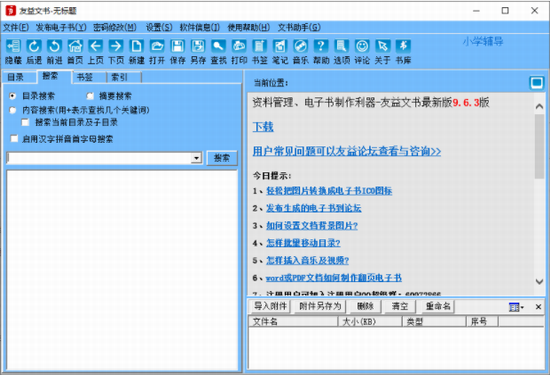Open the 下载 hyperlink
Image resolution: width=550 pixels, height=375 pixels.
tap(263, 127)
